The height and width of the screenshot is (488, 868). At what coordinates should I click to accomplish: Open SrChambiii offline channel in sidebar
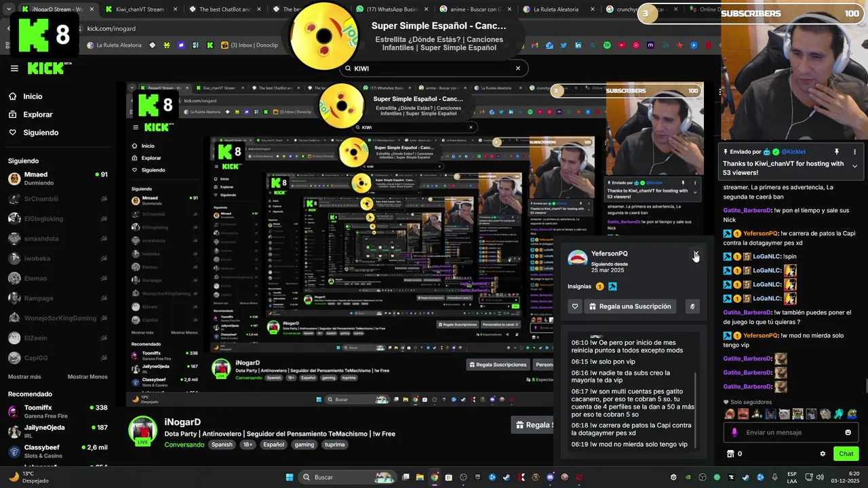coord(58,199)
